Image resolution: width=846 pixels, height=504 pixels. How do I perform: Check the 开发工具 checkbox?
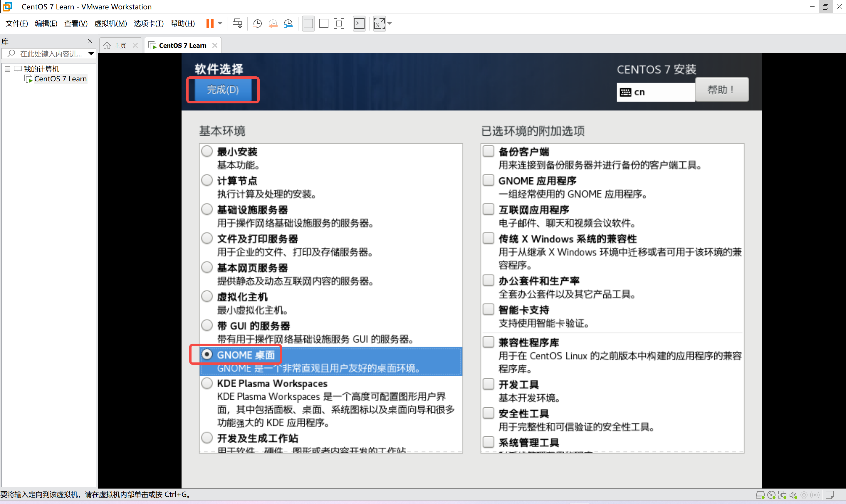pos(489,384)
